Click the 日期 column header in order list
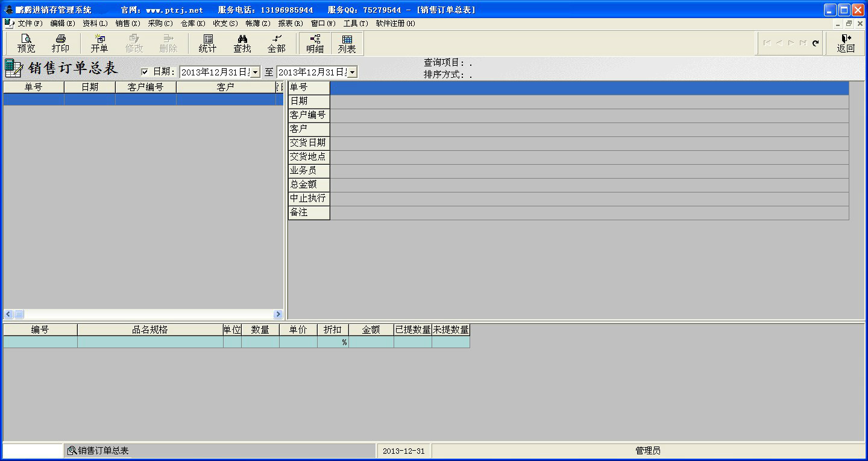 coord(90,87)
